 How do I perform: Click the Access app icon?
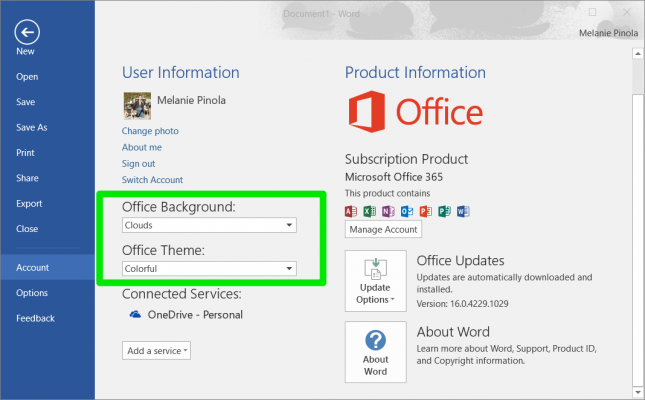pos(351,211)
